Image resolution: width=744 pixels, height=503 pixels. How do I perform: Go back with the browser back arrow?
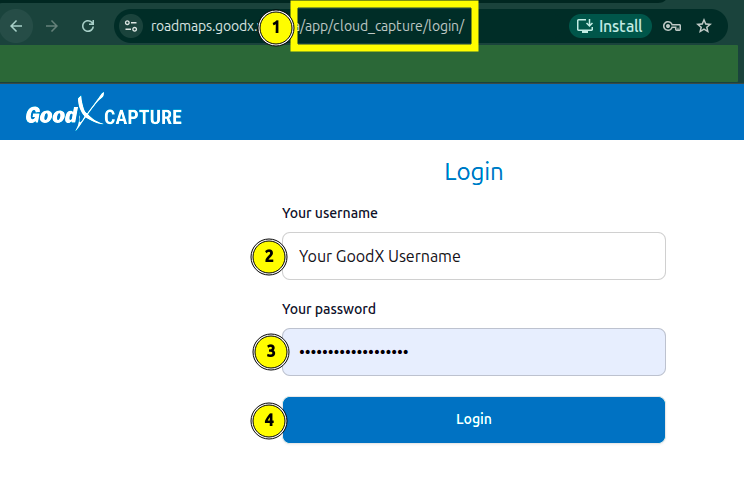17,26
